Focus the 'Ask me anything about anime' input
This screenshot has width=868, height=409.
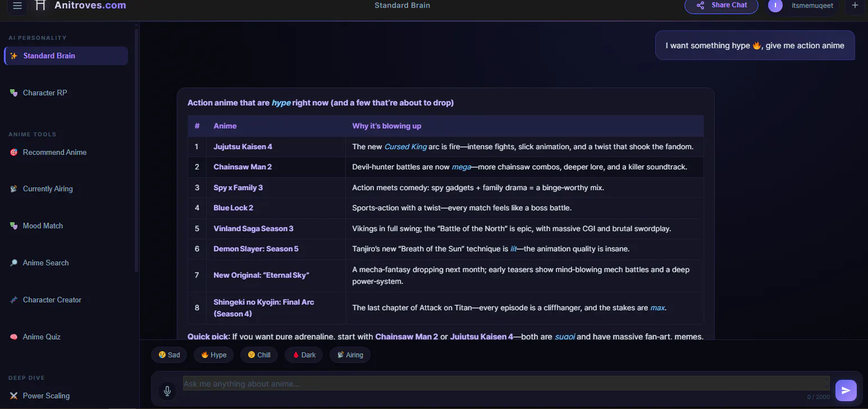point(506,384)
